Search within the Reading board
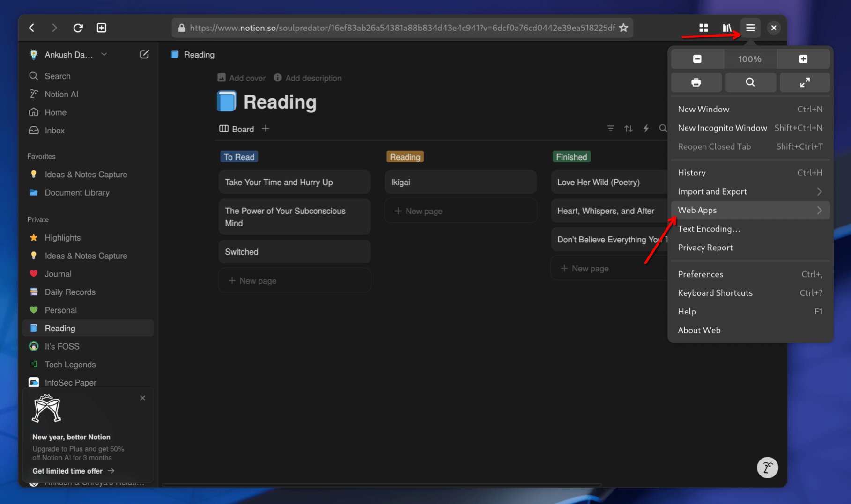 663,128
